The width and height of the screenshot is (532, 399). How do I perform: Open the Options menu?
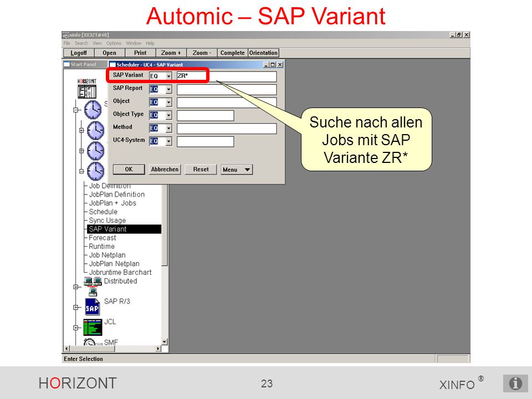(114, 43)
